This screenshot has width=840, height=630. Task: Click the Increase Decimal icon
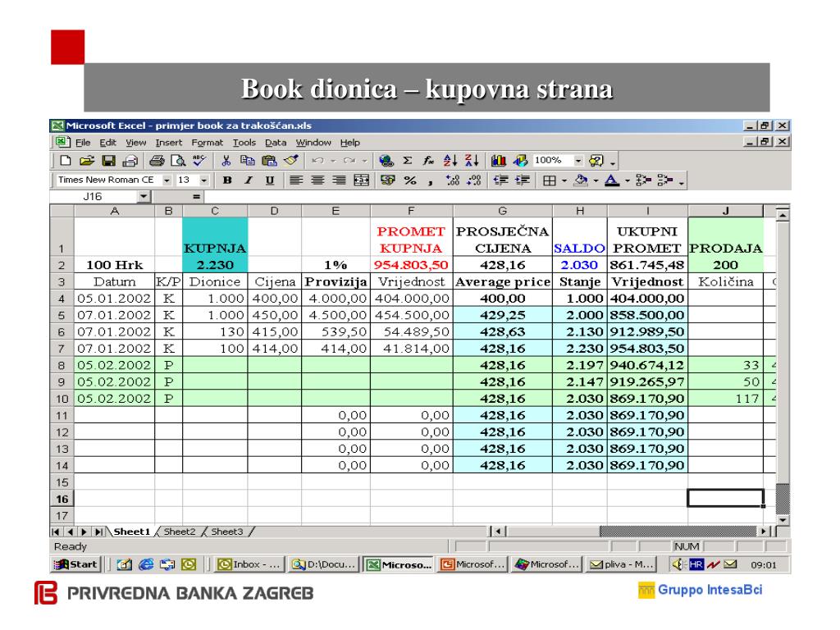[x=452, y=180]
